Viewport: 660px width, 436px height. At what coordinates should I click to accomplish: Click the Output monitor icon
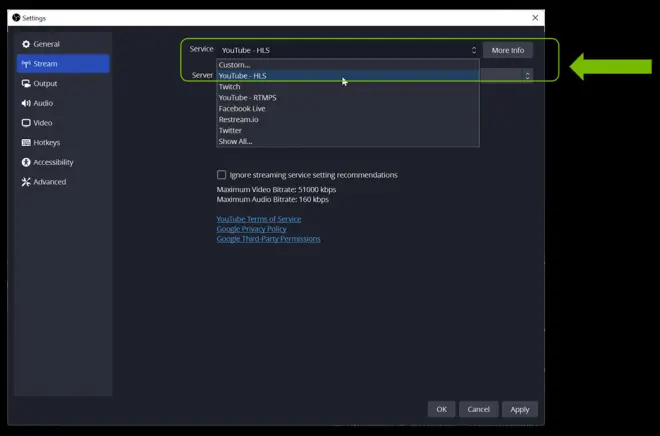pyautogui.click(x=26, y=83)
